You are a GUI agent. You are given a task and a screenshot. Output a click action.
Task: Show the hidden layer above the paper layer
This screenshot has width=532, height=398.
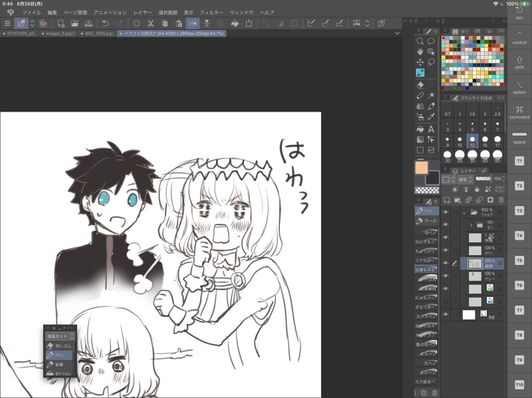tap(446, 302)
